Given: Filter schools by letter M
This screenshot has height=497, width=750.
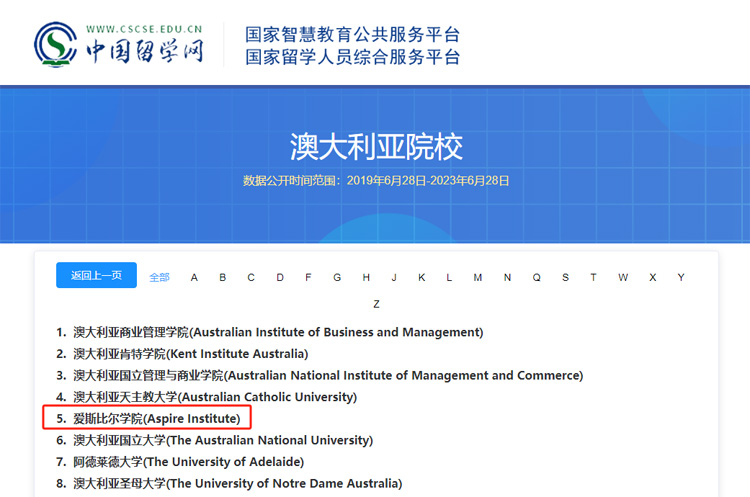Looking at the screenshot, I should (x=477, y=277).
